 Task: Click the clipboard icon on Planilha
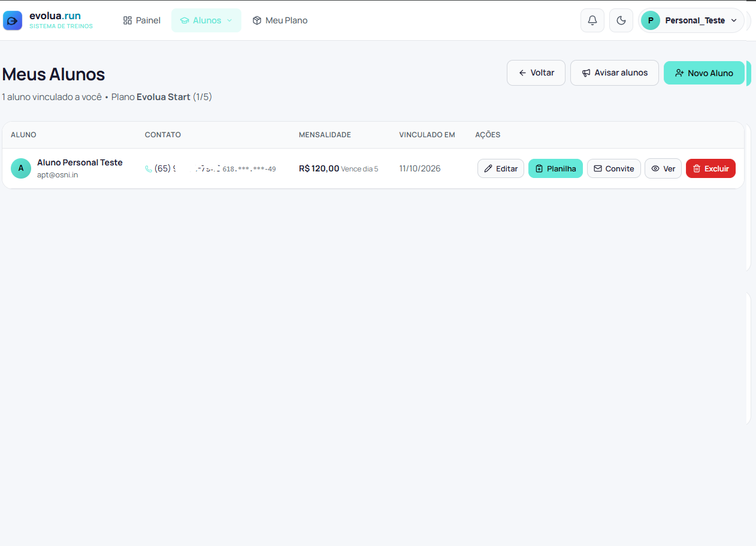[x=539, y=169]
